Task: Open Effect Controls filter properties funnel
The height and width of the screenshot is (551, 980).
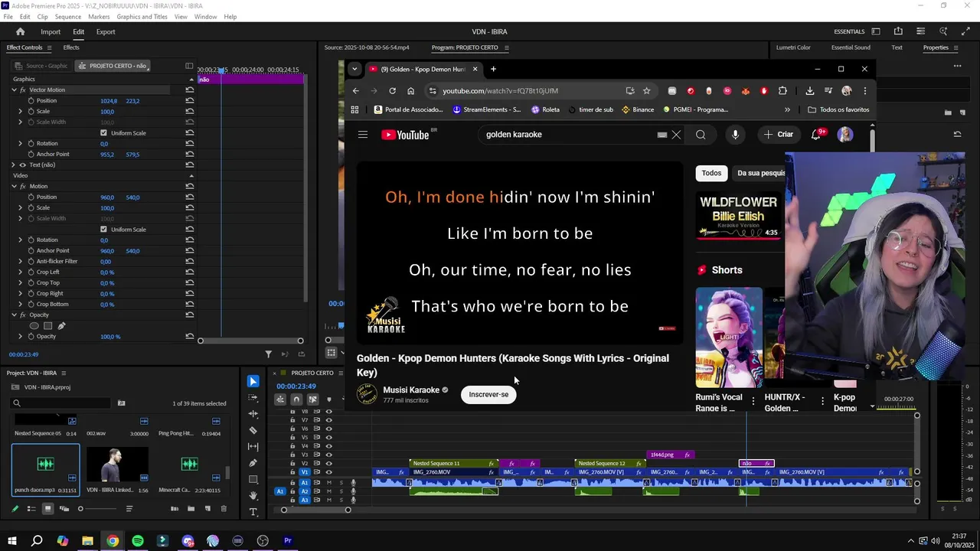Action: (268, 354)
